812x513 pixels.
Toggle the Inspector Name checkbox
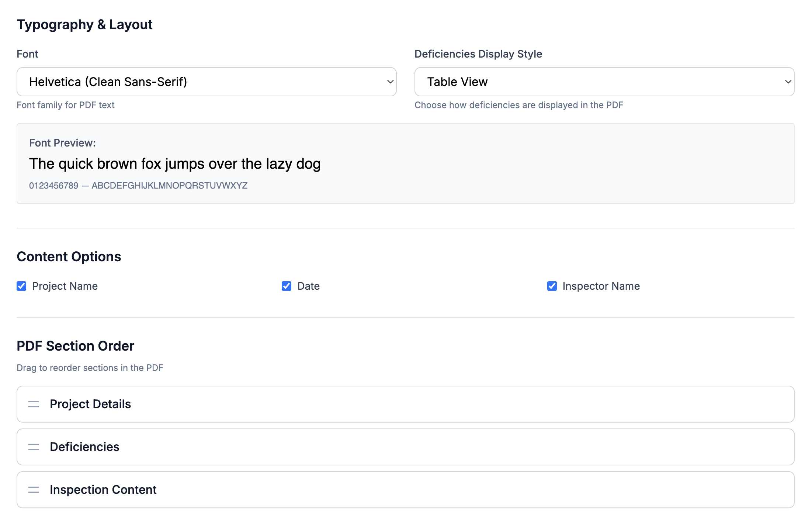tap(552, 286)
